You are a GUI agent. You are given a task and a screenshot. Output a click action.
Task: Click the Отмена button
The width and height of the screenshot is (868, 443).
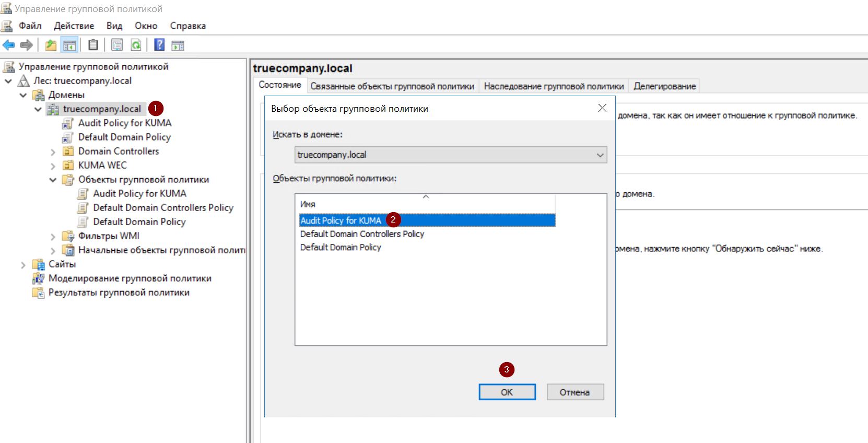574,392
